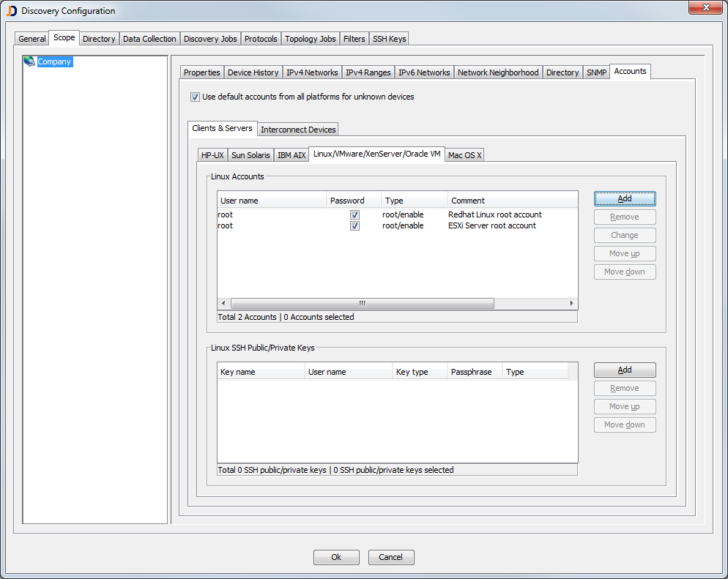The width and height of the screenshot is (728, 579).
Task: Open the SNMP tab
Action: pos(595,72)
